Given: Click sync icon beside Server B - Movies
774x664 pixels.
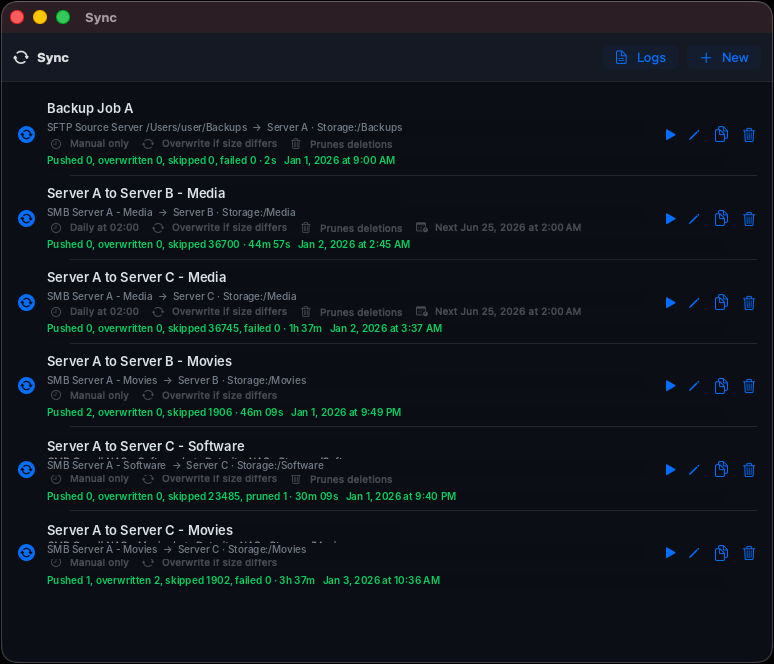Looking at the screenshot, I should point(27,386).
